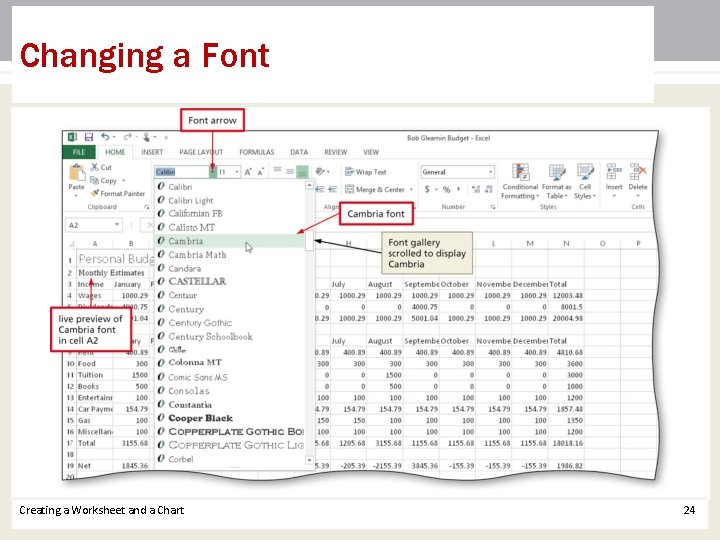Click the Redo arrow icon
The height and width of the screenshot is (540, 720).
(x=128, y=137)
